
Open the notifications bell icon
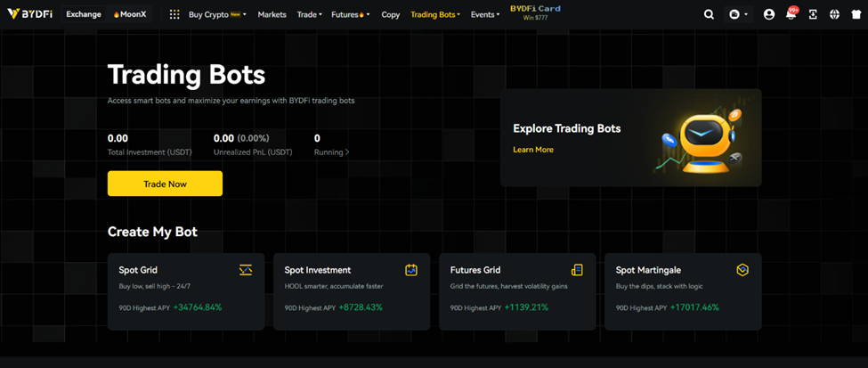[x=791, y=14]
